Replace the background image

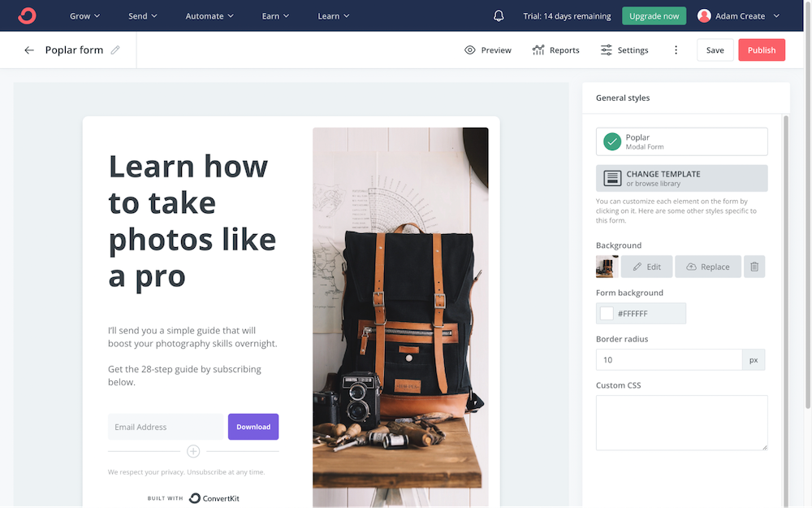(708, 267)
